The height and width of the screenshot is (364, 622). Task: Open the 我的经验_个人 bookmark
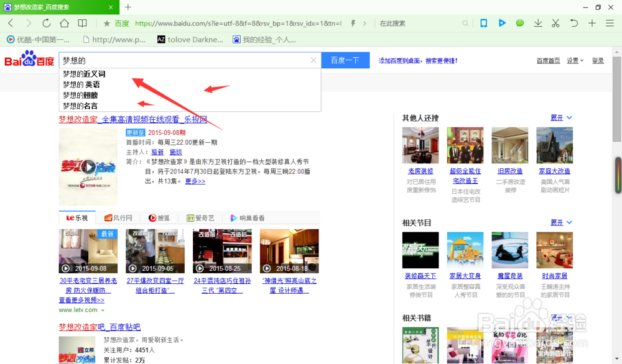[x=264, y=40]
